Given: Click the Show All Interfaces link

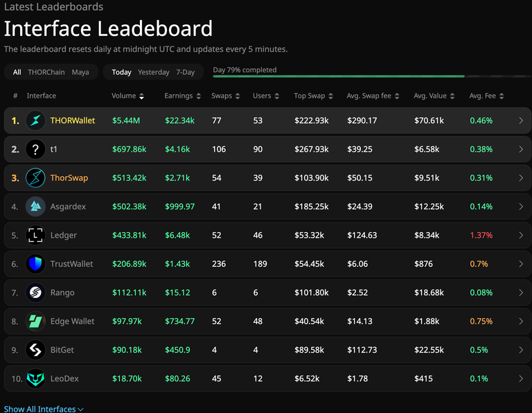Looking at the screenshot, I should click(44, 409).
